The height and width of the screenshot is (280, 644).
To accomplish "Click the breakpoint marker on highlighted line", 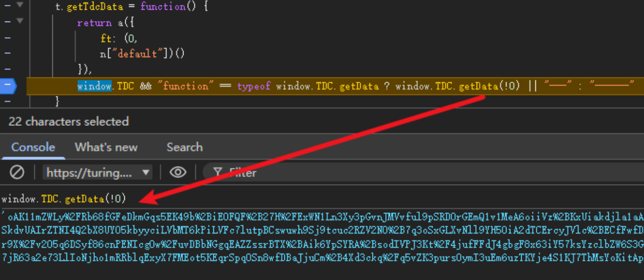I will (8, 86).
